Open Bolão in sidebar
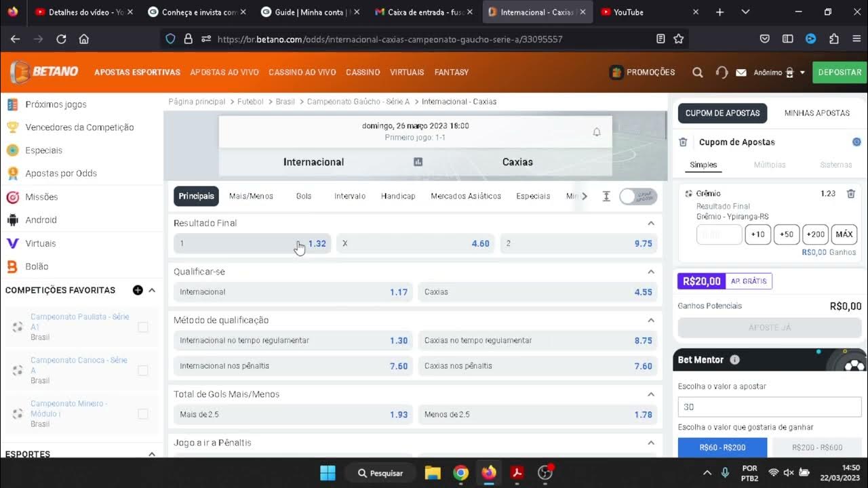Image resolution: width=868 pixels, height=488 pixels. click(37, 266)
